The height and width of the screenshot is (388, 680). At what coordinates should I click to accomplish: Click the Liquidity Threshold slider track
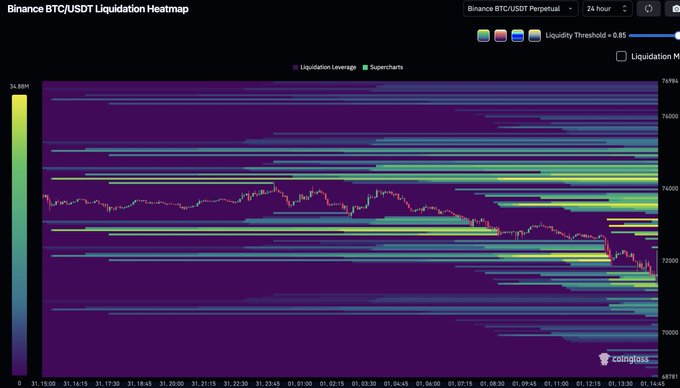pos(654,36)
